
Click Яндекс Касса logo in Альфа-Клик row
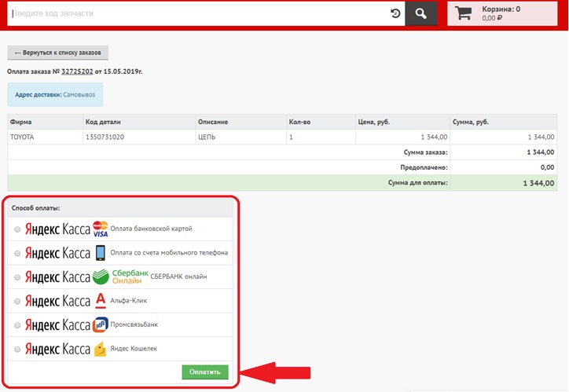pos(57,302)
